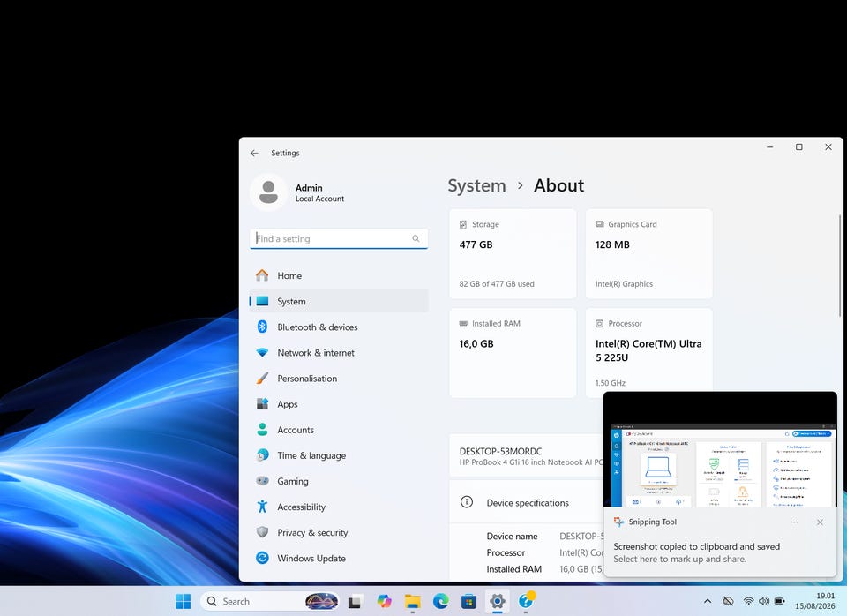Click the Accounts person icon
This screenshot has width=847, height=616.
click(263, 429)
